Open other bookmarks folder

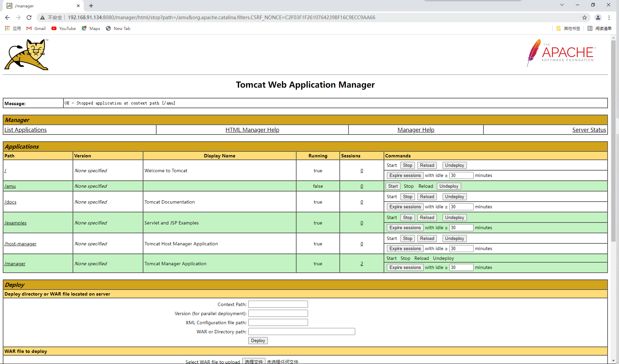click(568, 28)
